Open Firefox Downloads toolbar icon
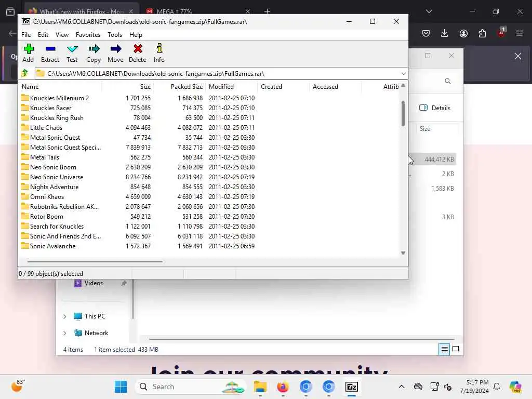The height and width of the screenshot is (399, 532). [x=445, y=33]
